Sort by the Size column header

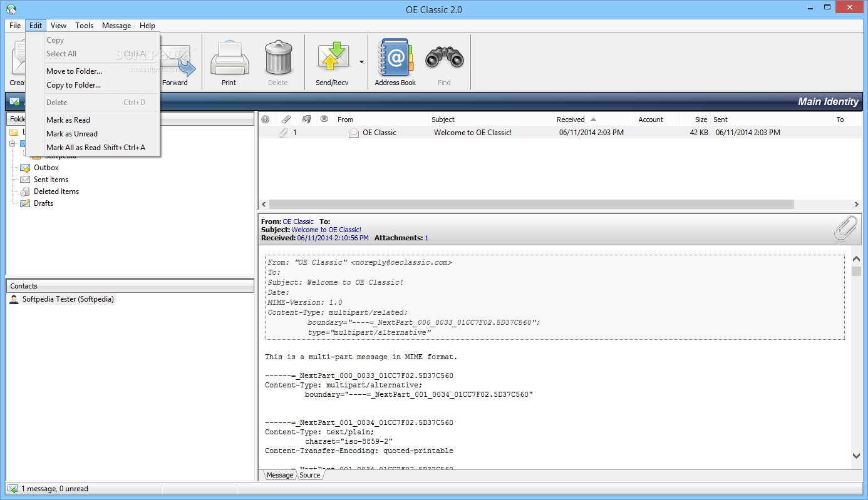(695, 119)
